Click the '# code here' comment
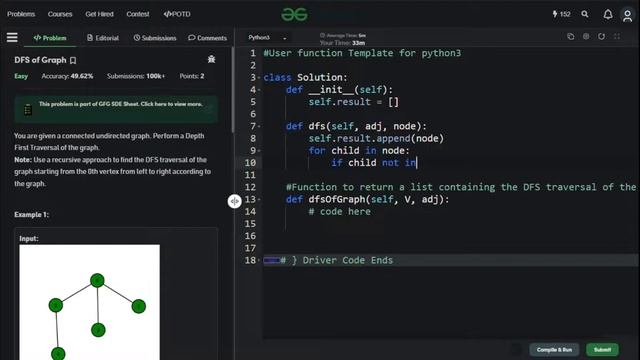This screenshot has width=640, height=360. [x=340, y=212]
